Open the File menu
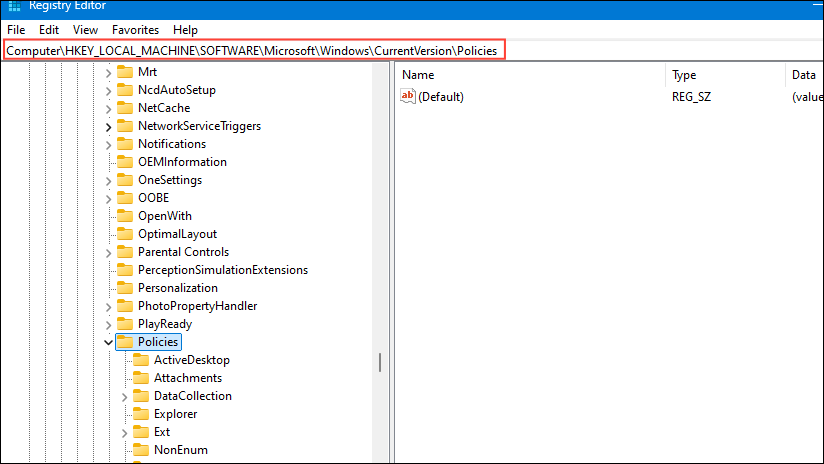 coord(16,30)
